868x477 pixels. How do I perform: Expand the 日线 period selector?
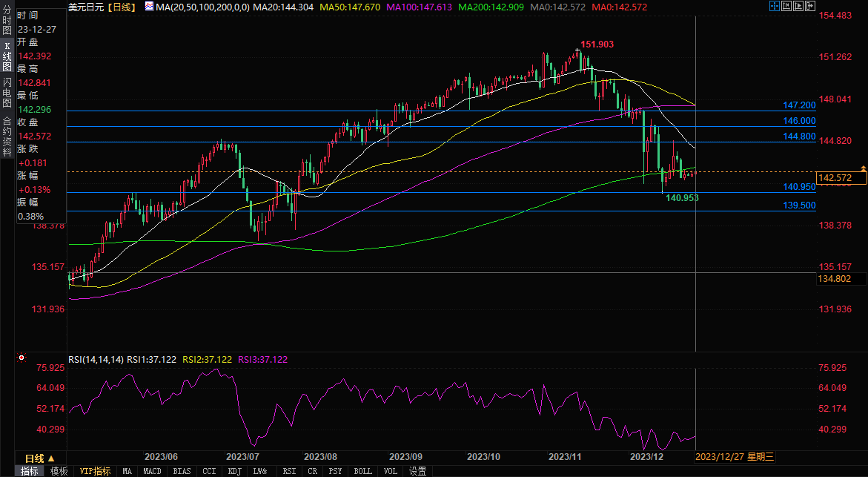pyautogui.click(x=40, y=458)
